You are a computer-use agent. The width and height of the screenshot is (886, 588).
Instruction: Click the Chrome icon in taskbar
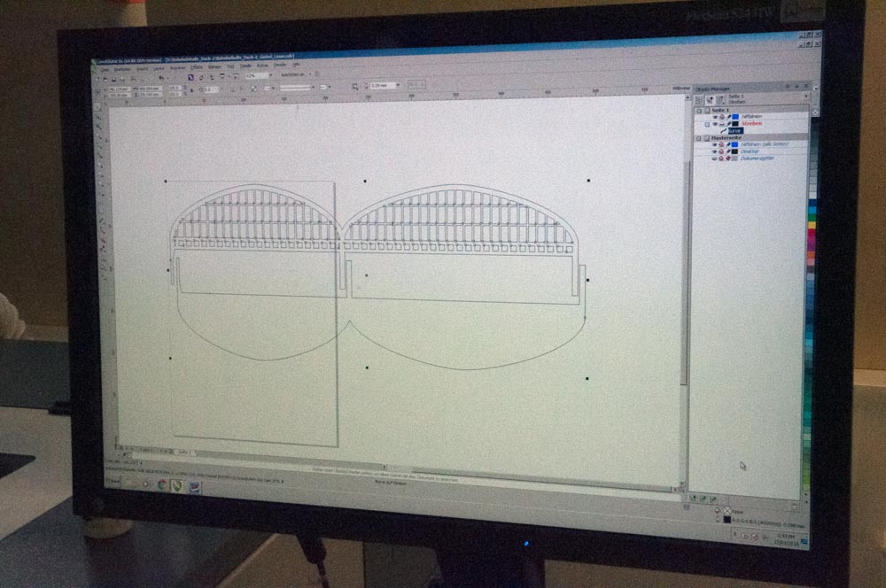pyautogui.click(x=161, y=484)
